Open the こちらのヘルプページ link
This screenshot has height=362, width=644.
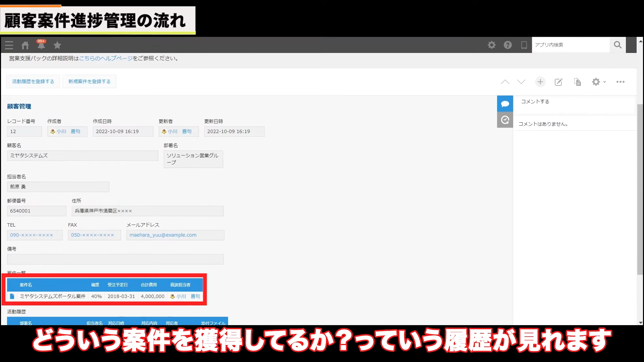106,58
